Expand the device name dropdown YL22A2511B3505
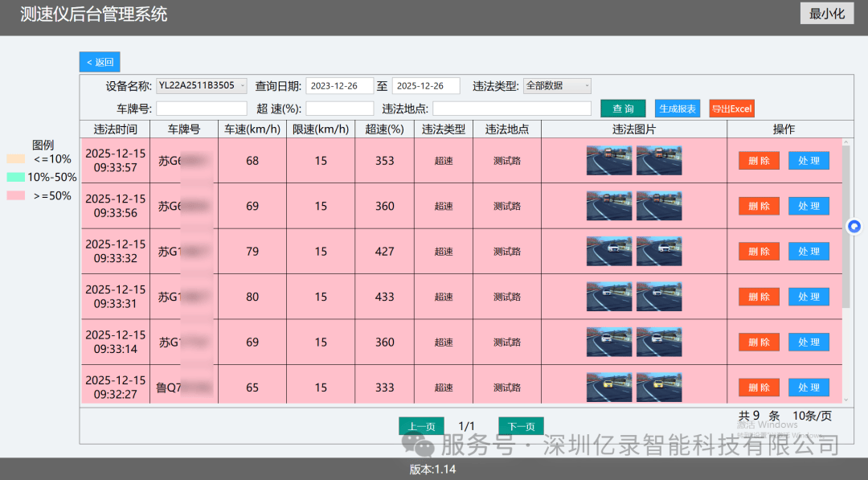The image size is (868, 480). click(x=202, y=85)
